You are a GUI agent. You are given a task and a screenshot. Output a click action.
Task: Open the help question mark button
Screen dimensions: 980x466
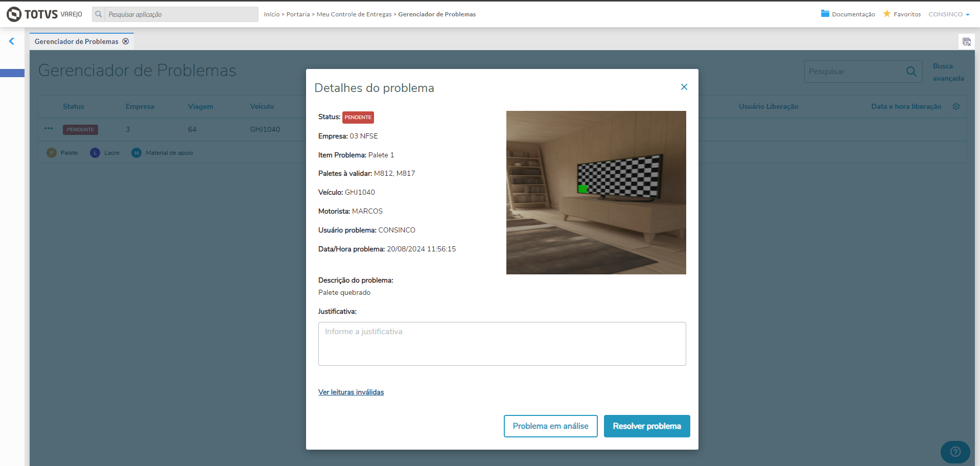(x=955, y=452)
